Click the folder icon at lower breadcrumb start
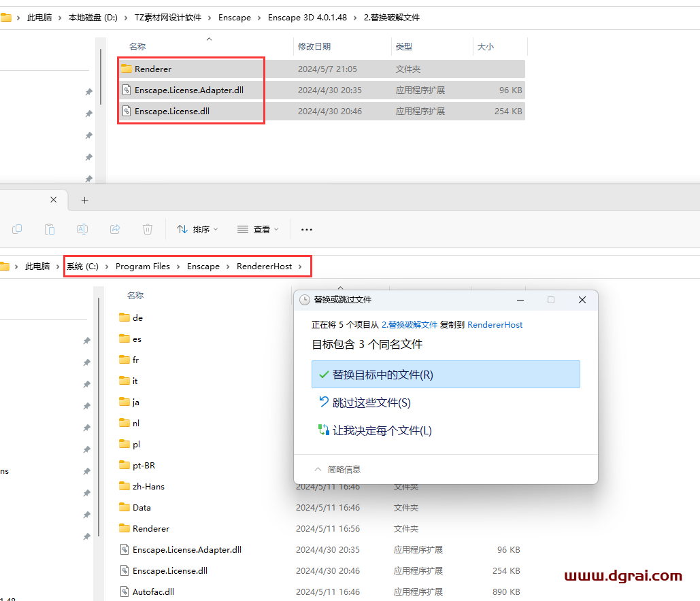Screen dimensions: 700x601 click(5, 267)
